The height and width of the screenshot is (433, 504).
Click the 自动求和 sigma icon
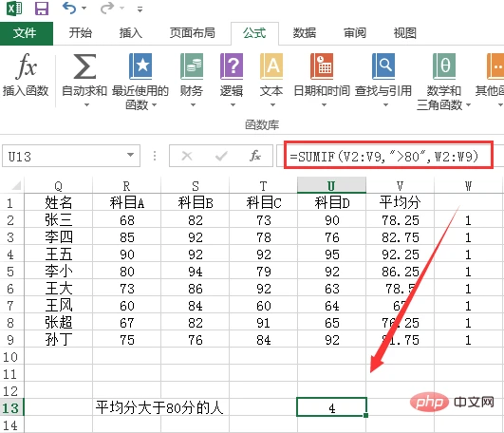click(84, 66)
